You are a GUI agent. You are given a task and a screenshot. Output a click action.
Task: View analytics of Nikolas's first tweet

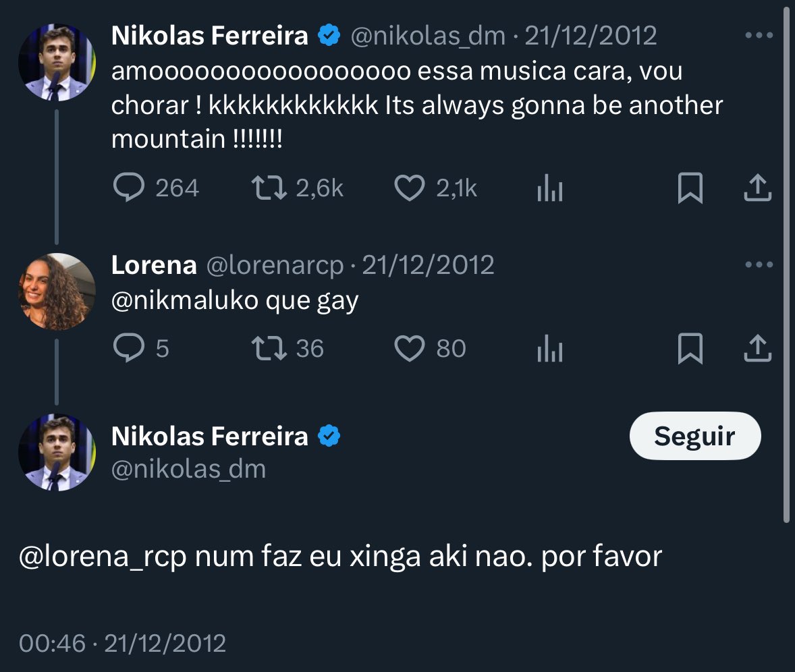click(x=549, y=188)
